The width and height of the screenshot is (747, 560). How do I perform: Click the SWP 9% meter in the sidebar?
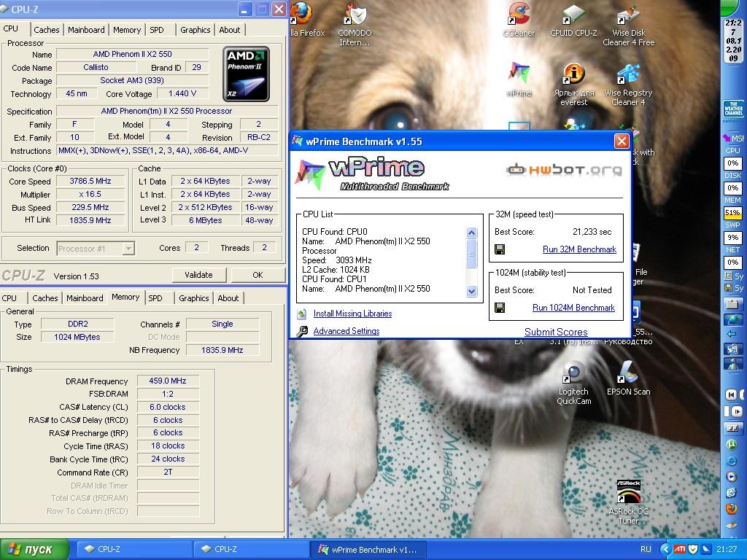click(x=732, y=237)
